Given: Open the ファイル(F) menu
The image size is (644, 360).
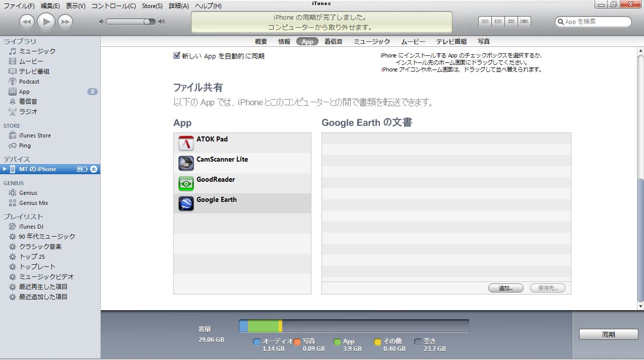Looking at the screenshot, I should click(19, 6).
